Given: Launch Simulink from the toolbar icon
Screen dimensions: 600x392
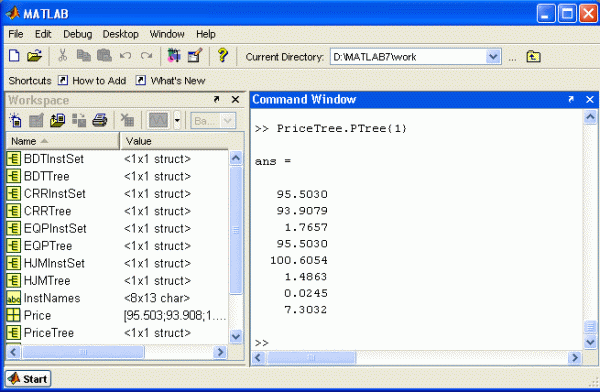Looking at the screenshot, I should click(x=174, y=56).
